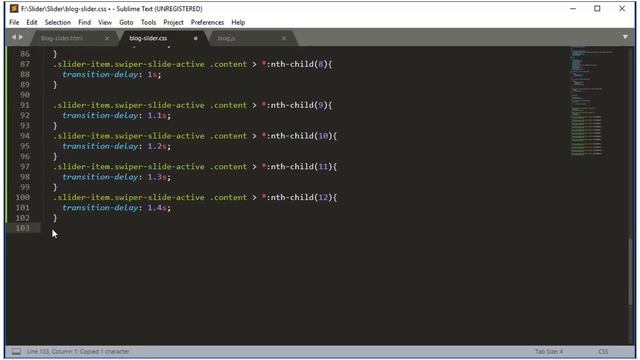This screenshot has width=640, height=360.
Task: Go to previous tab with left arrow
Action: coord(14,37)
